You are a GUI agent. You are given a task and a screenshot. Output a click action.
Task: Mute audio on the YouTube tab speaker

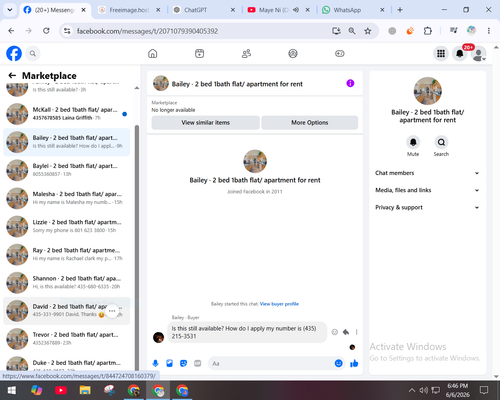(296, 10)
